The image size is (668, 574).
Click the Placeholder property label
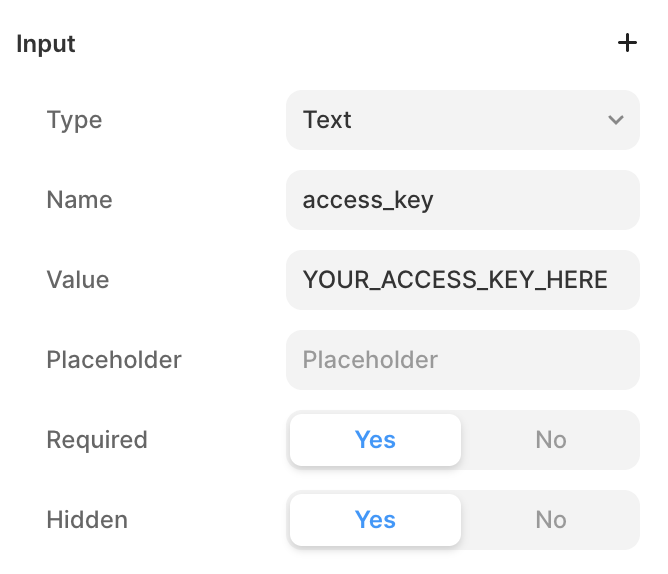(x=114, y=360)
